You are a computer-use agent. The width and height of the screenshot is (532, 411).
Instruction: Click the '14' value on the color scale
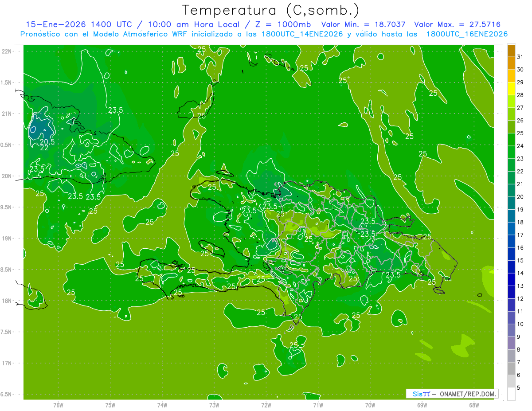(520, 273)
